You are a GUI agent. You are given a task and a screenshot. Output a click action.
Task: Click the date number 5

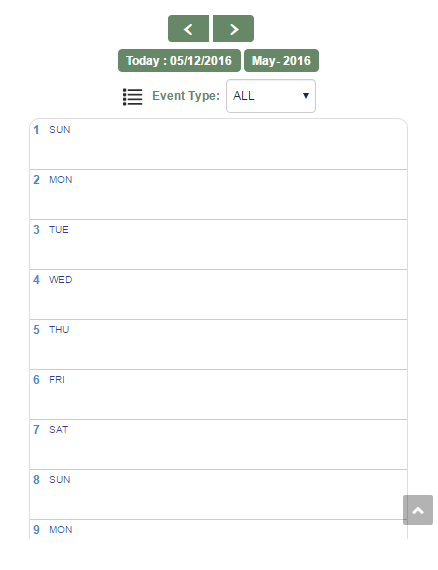click(x=36, y=330)
